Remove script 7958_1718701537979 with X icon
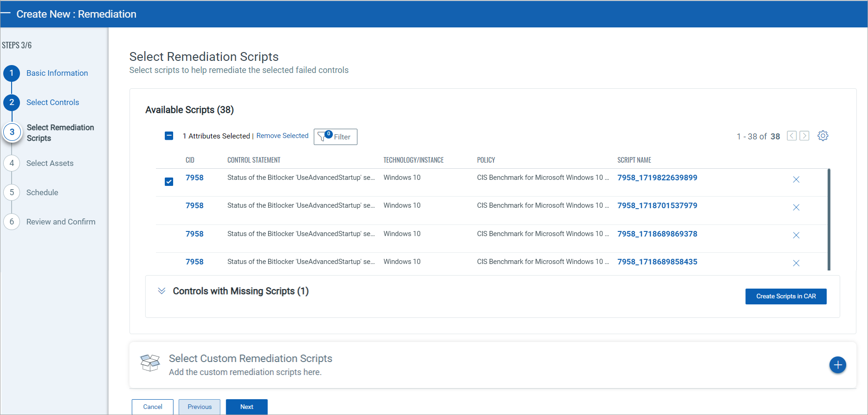The height and width of the screenshot is (415, 868). pos(796,207)
